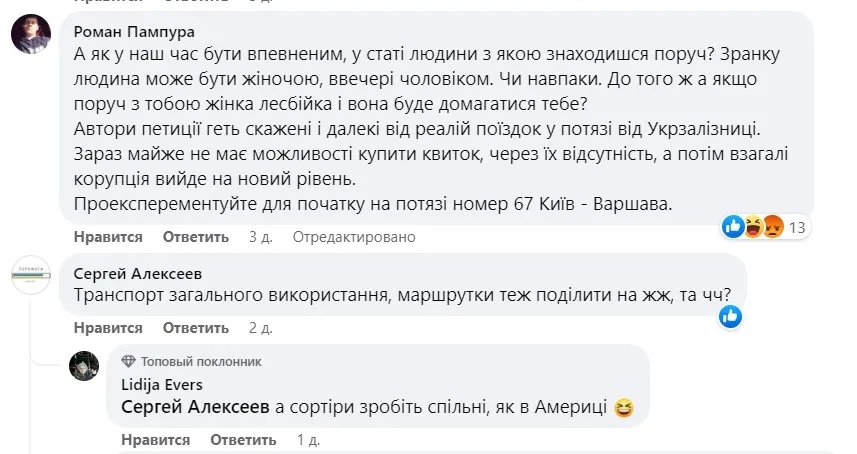Click like reaction icon on Сергей Алексеев's comment
Screen dimensions: 857x454
pyautogui.click(x=731, y=316)
